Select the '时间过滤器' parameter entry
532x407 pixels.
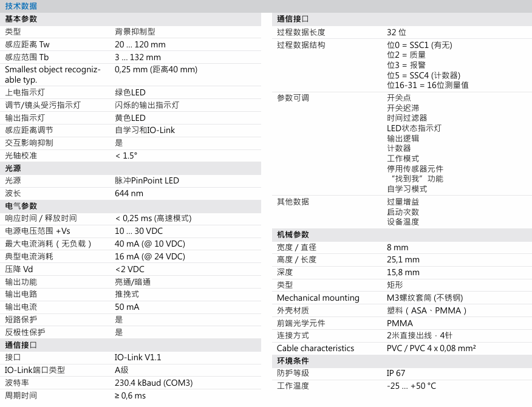(x=407, y=118)
